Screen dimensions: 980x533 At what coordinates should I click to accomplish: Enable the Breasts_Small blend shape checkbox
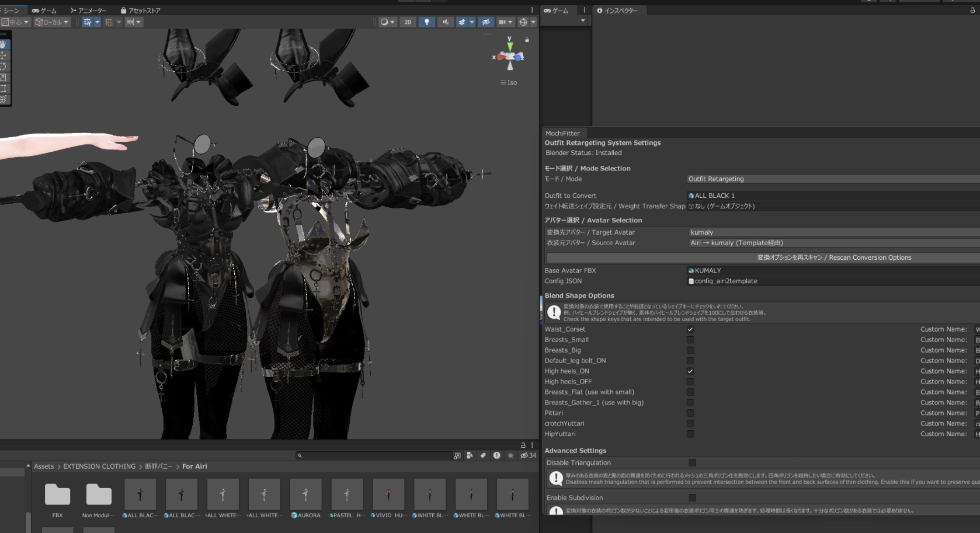(690, 340)
